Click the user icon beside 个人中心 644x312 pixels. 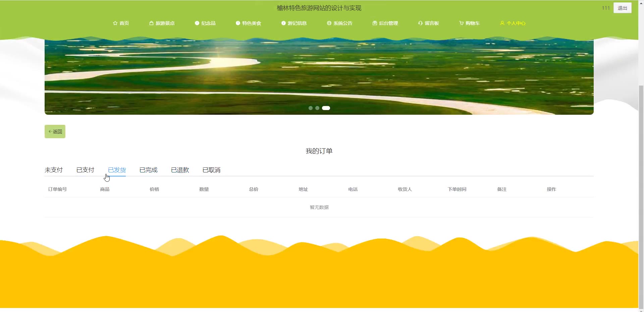(502, 23)
